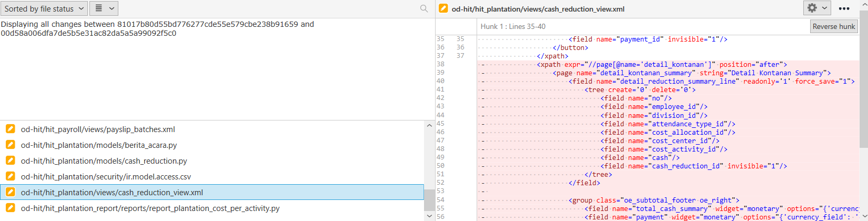
Task: Open the list view mode dropdown
Action: 104,8
